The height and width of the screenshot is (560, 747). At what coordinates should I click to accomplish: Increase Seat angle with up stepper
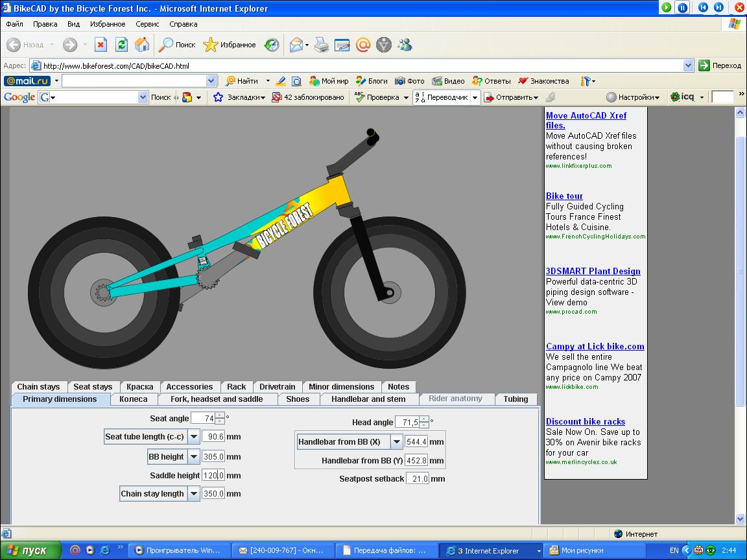click(x=220, y=415)
